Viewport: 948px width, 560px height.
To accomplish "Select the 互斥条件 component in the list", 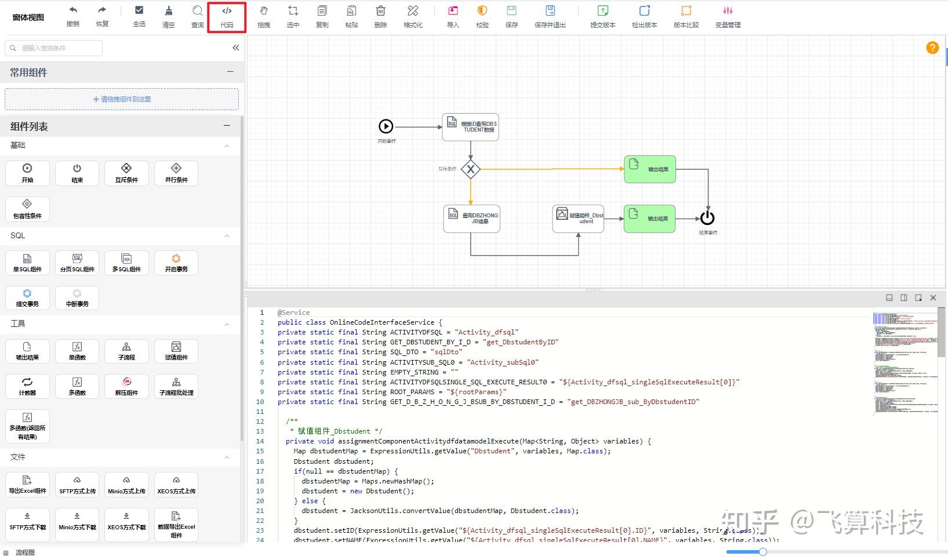I will 126,173.
